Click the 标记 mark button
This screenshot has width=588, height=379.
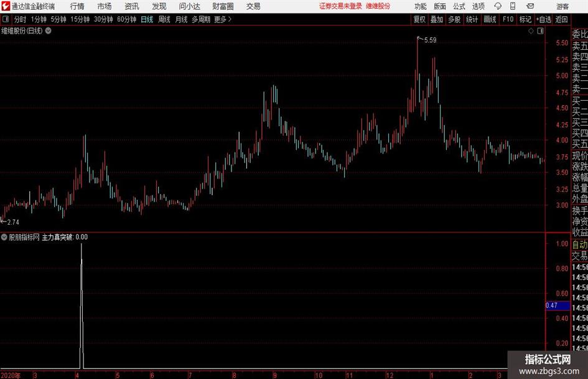[525, 19]
